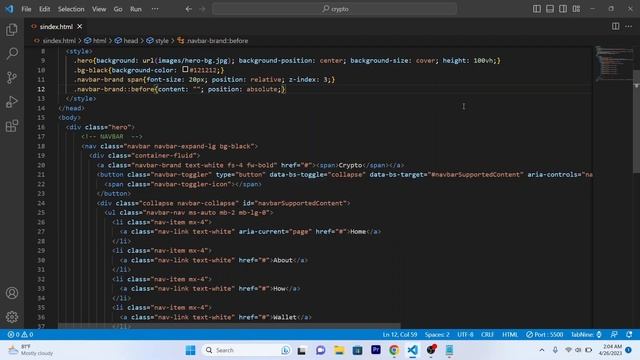Screen dimensions: 640x360
Task: Open the weather widget on taskbar
Action: [x=31, y=350]
